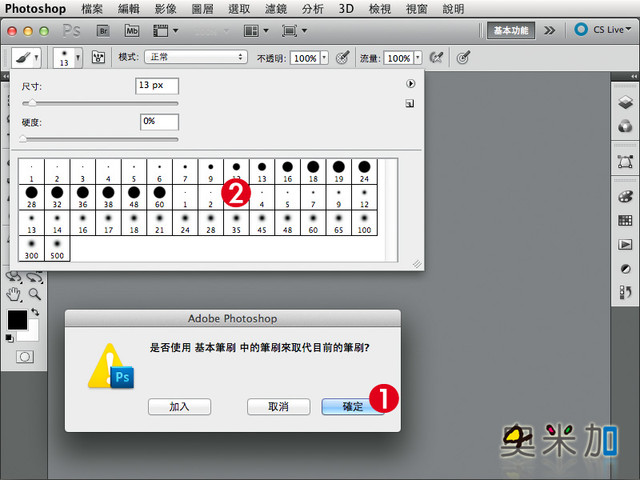Click the 流量 flow value field
Viewport: 640px width, 480px height.
point(398,58)
